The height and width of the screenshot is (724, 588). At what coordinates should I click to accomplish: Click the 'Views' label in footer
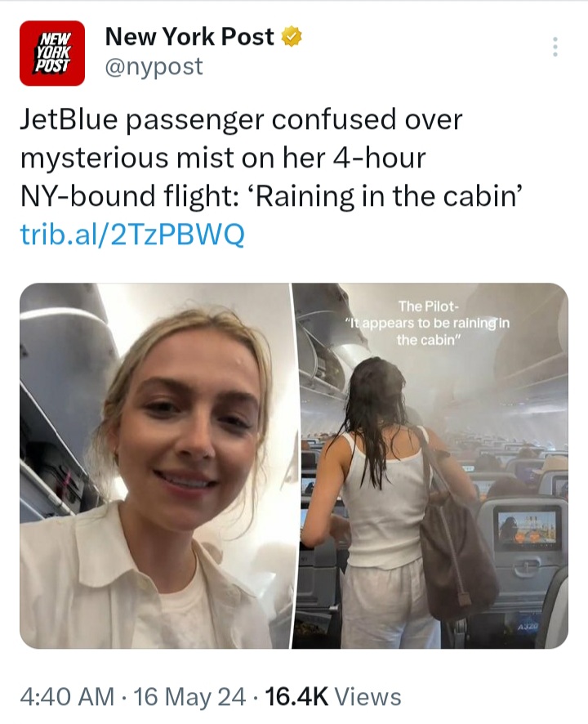[367, 696]
